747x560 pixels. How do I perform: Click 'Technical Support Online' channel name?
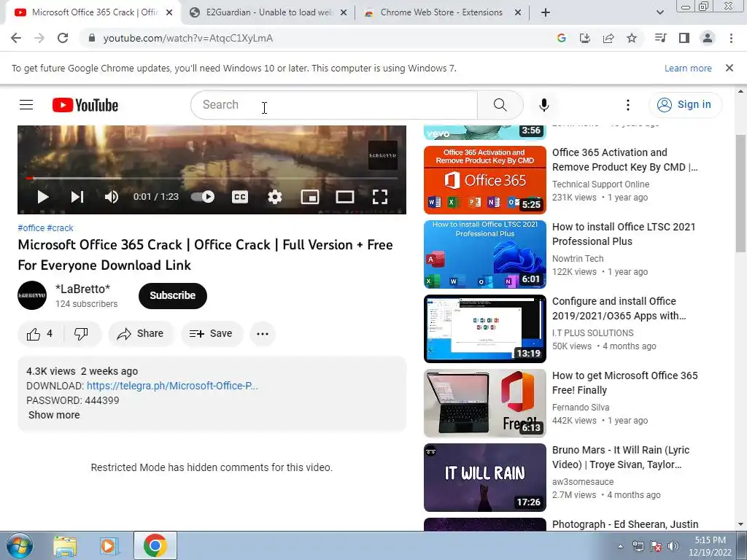tap(601, 184)
